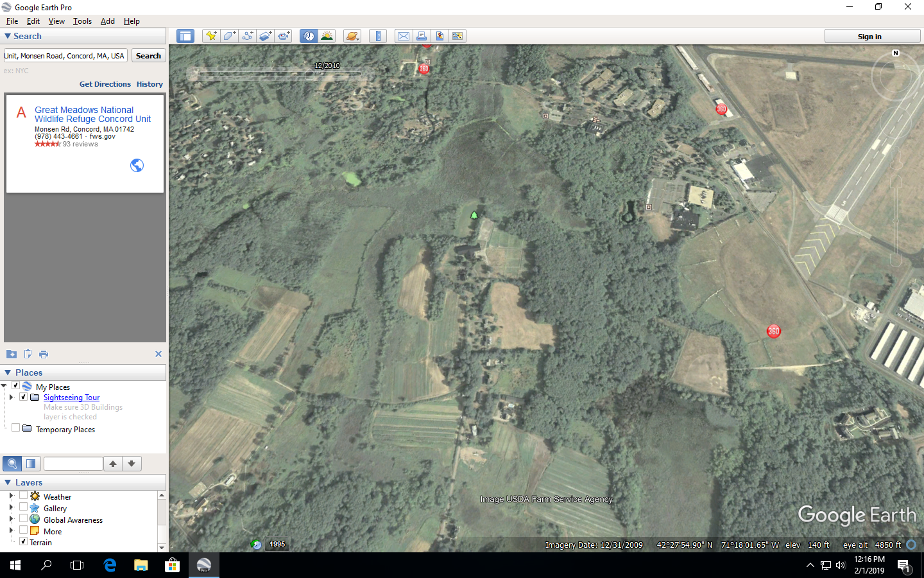Collapse the Layers panel
Viewport: 924px width, 578px height.
8,482
